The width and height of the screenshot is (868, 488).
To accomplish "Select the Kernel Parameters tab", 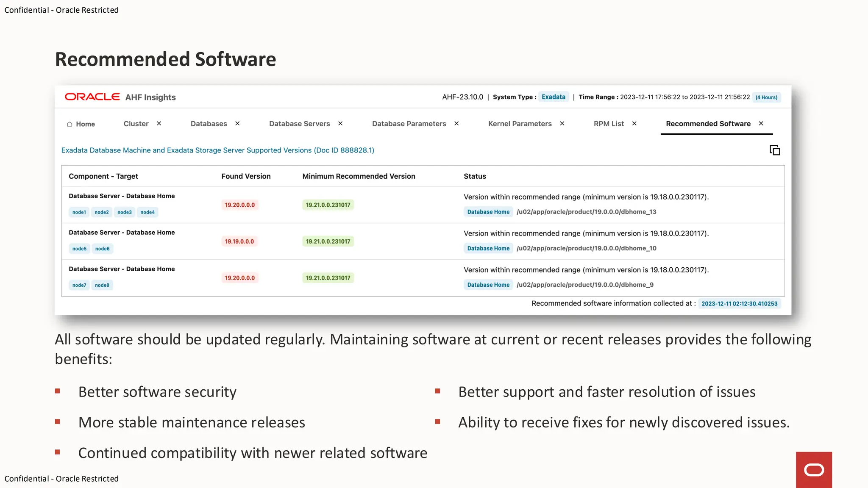I will [520, 124].
